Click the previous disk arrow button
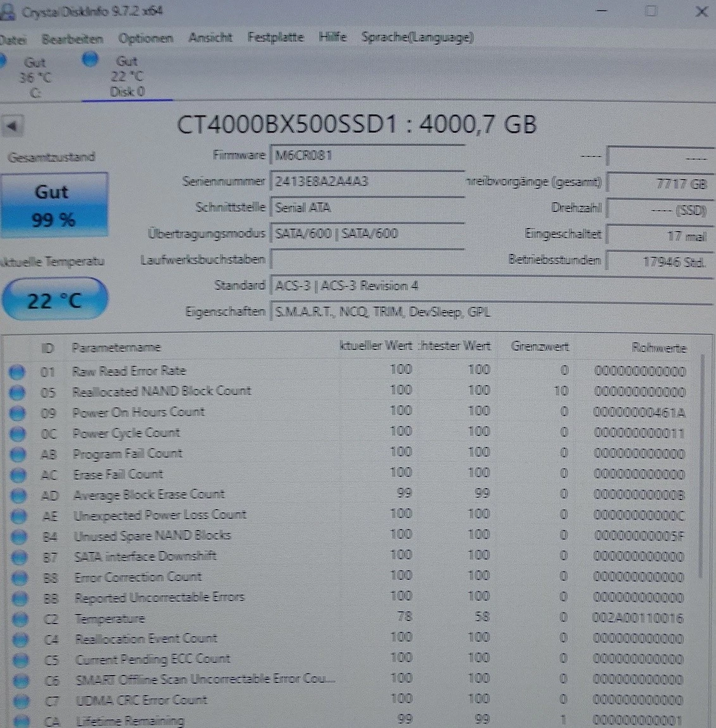 (12, 126)
